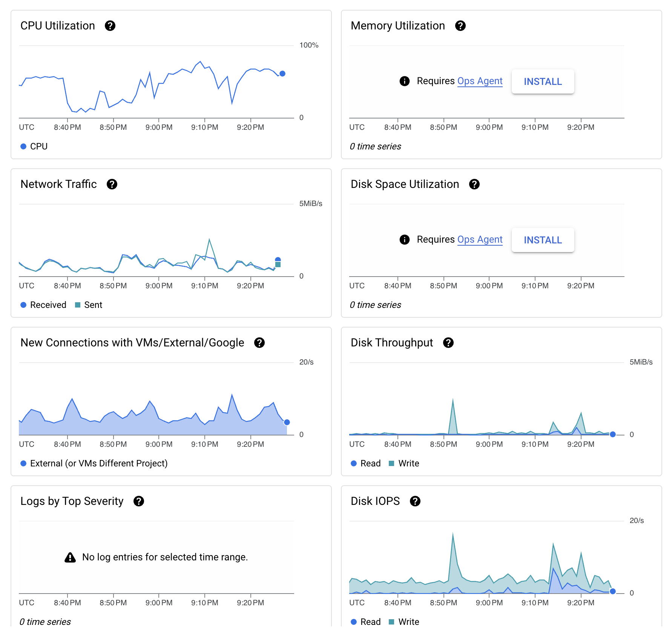Click info icon in Disk Space Utilization card
The image size is (672, 643).
[404, 240]
